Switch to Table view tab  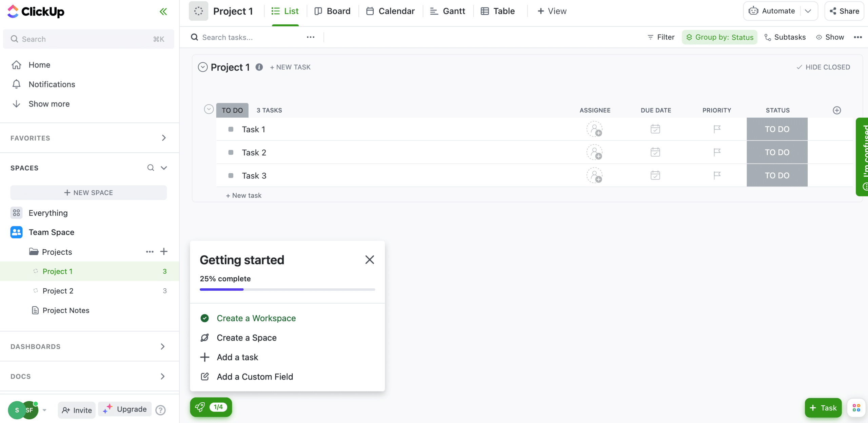tap(498, 11)
